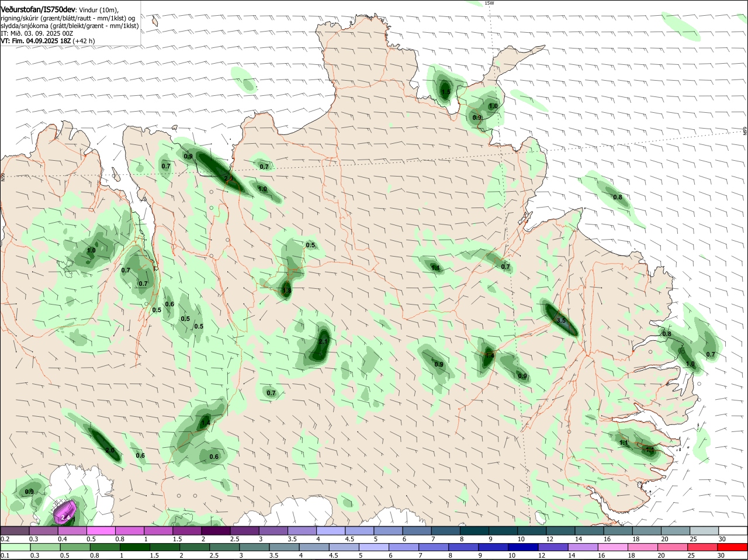Select the '2.4' value in purple snow patch
The height and width of the screenshot is (560, 748).
65,518
